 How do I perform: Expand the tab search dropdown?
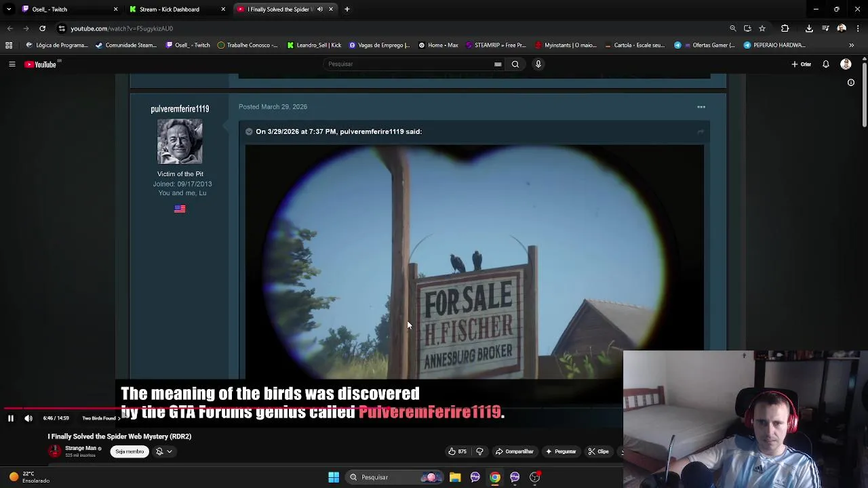point(9,9)
